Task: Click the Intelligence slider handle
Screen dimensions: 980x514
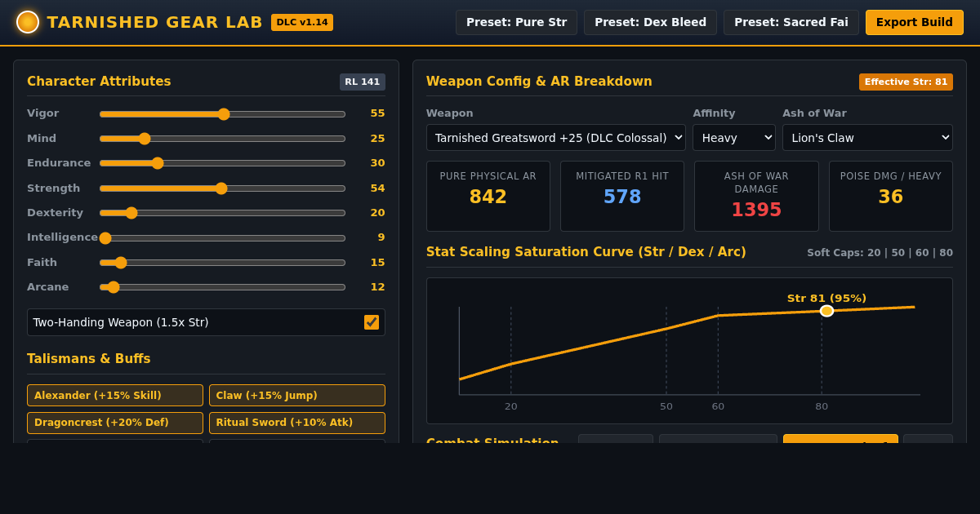Action: click(105, 238)
